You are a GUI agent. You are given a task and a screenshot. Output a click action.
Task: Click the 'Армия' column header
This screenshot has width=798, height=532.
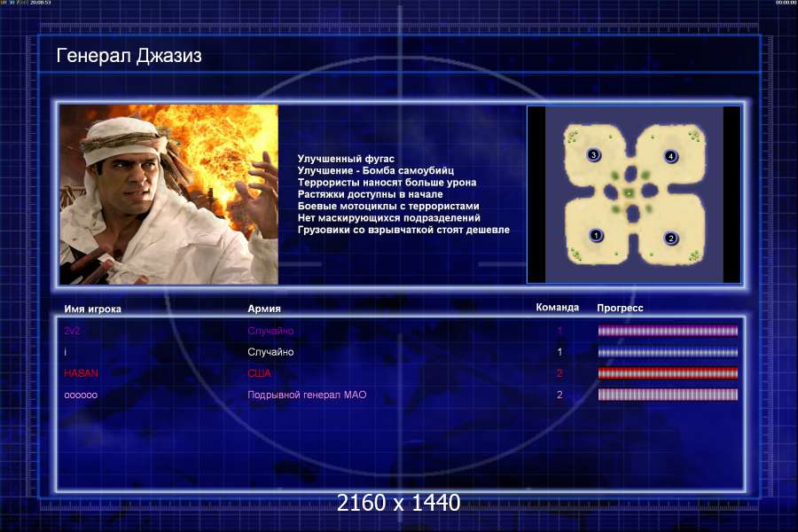264,309
